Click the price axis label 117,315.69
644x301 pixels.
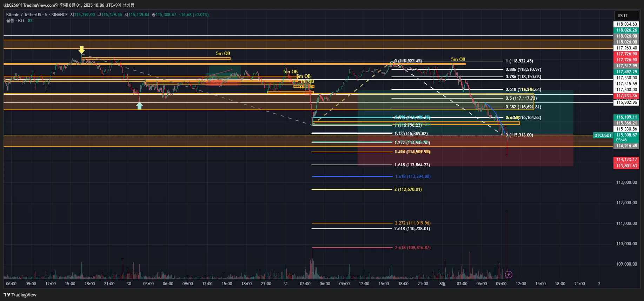click(626, 84)
